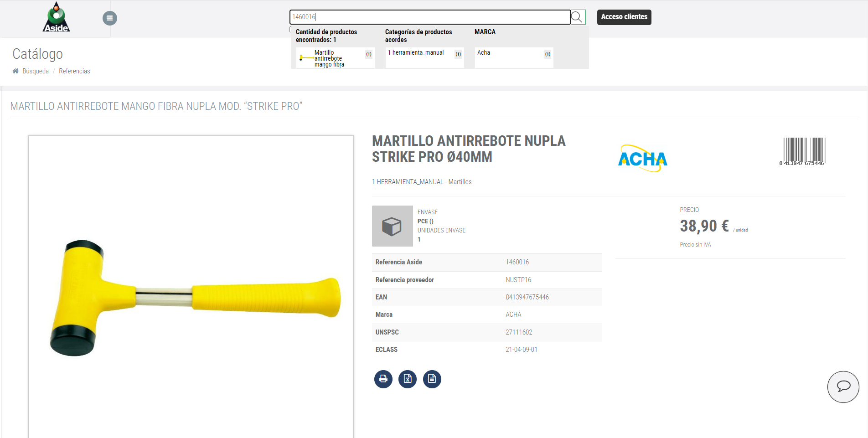Click the Aside logo
This screenshot has height=438, width=868.
pyautogui.click(x=56, y=18)
